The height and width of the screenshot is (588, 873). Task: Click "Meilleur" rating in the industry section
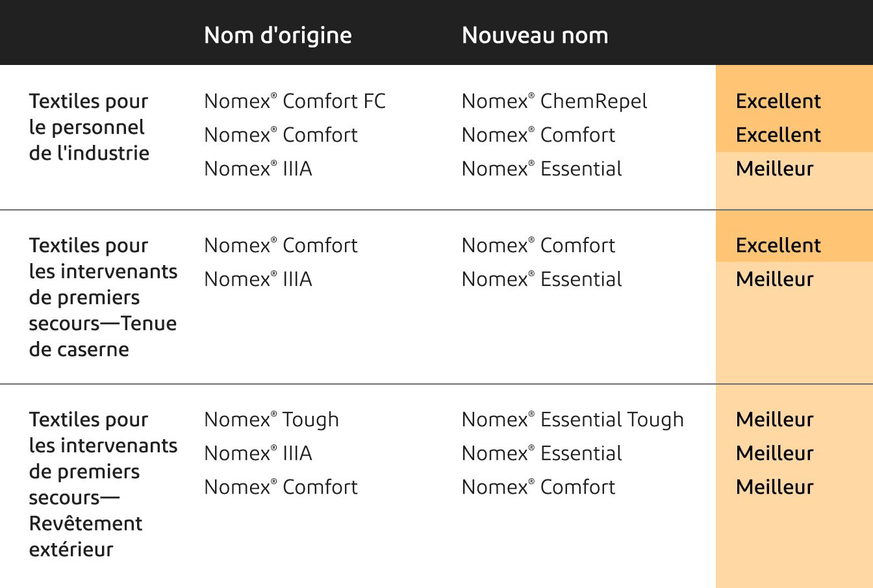point(774,169)
